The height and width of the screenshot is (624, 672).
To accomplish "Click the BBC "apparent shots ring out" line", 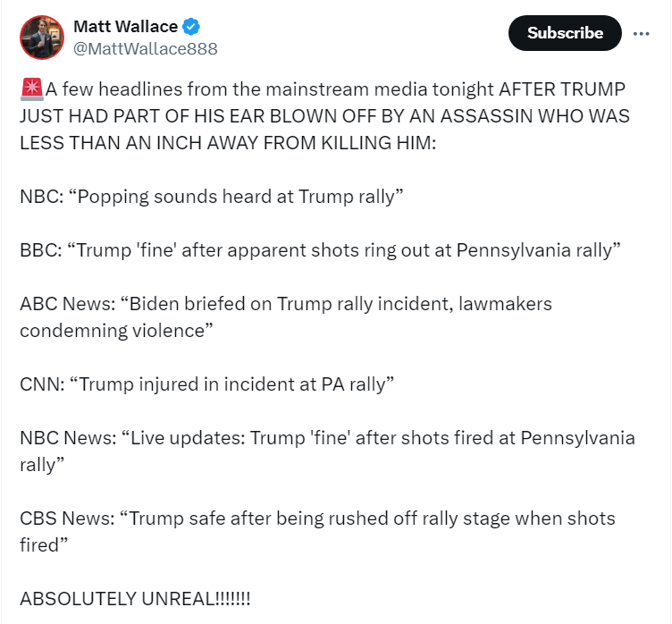I will click(320, 250).
